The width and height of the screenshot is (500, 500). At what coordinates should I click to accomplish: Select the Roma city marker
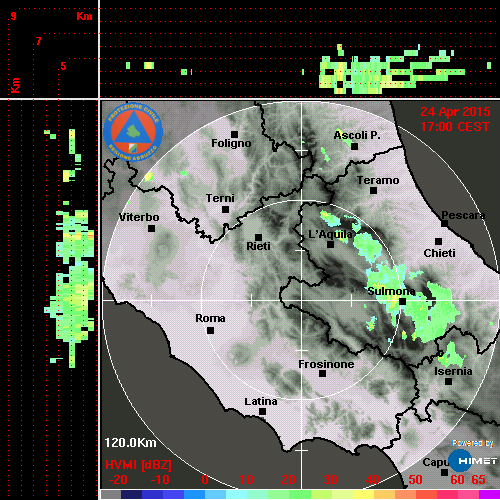pos(210,330)
